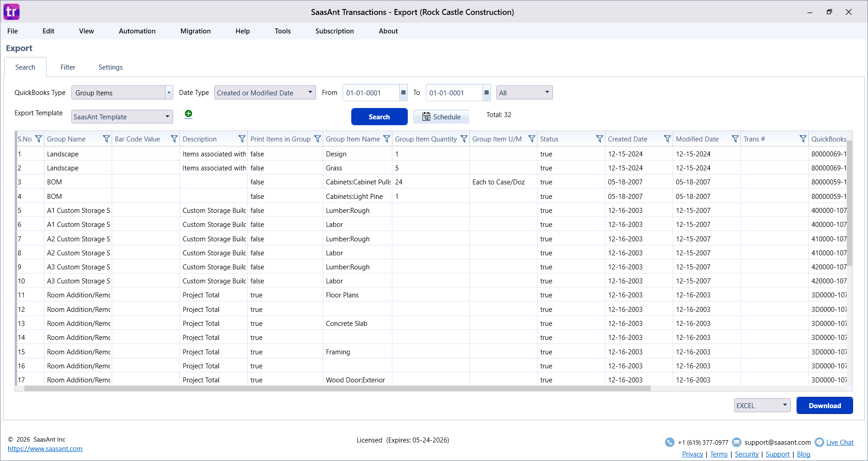
Task: Click the email envelope icon in footer
Action: click(736, 442)
